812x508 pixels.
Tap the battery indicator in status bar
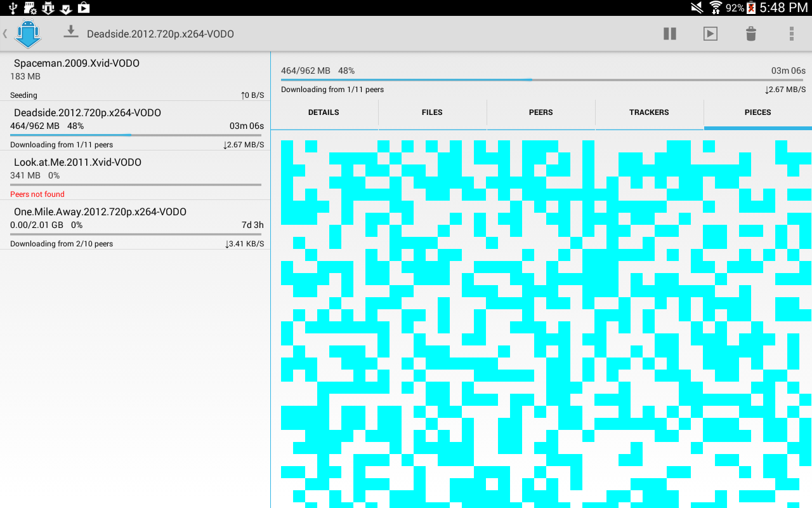coord(750,8)
